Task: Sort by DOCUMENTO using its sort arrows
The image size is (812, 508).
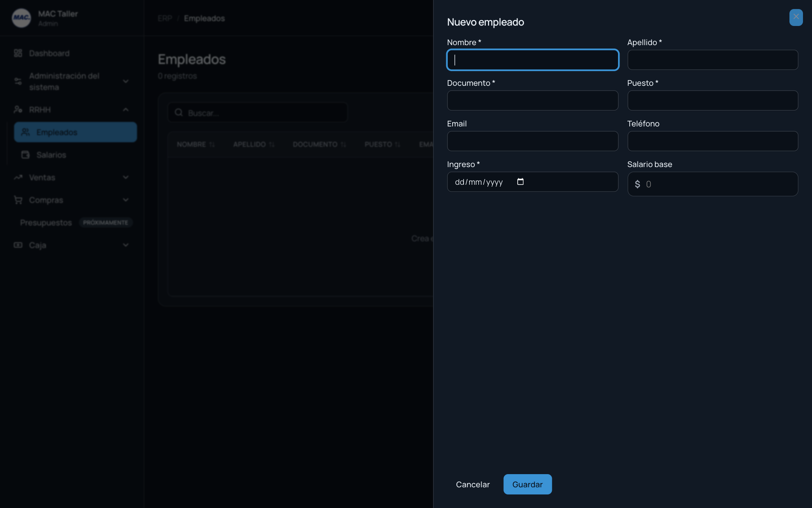Action: pos(343,144)
